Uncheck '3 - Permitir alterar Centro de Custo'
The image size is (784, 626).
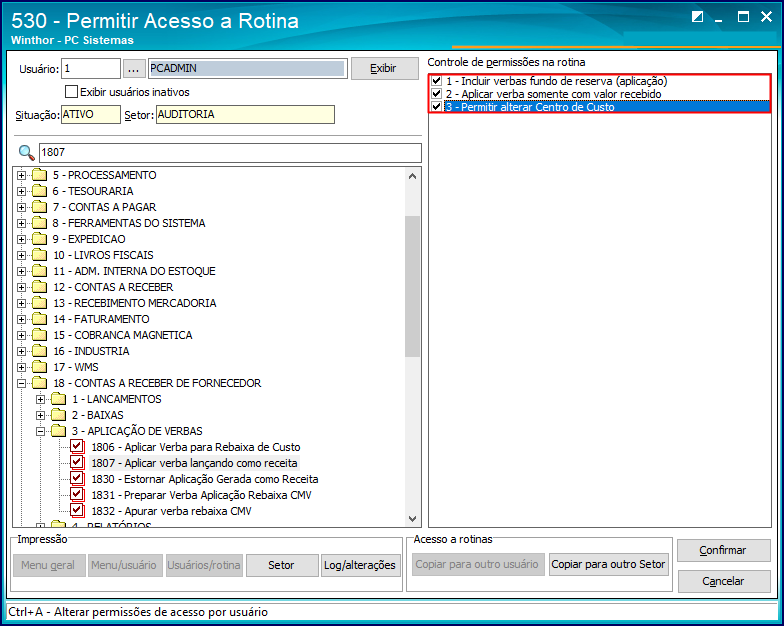(436, 106)
